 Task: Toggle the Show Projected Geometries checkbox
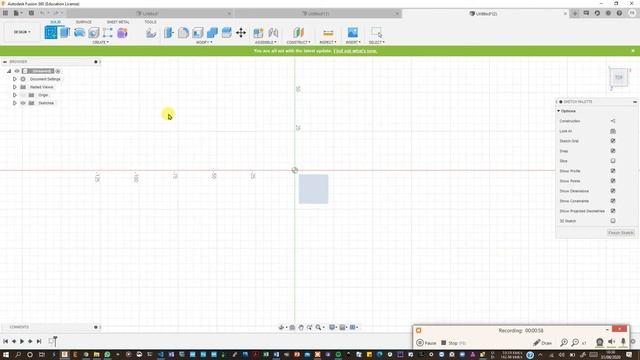click(613, 211)
